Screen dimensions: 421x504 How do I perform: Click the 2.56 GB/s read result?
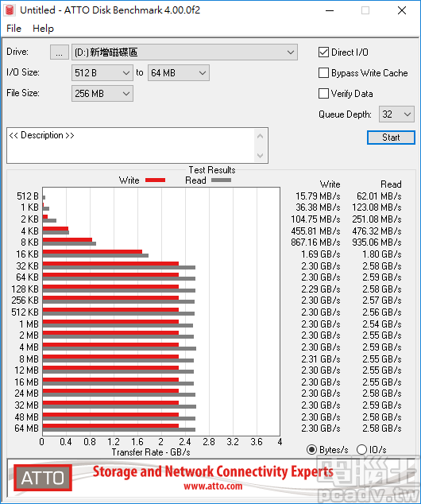(382, 312)
